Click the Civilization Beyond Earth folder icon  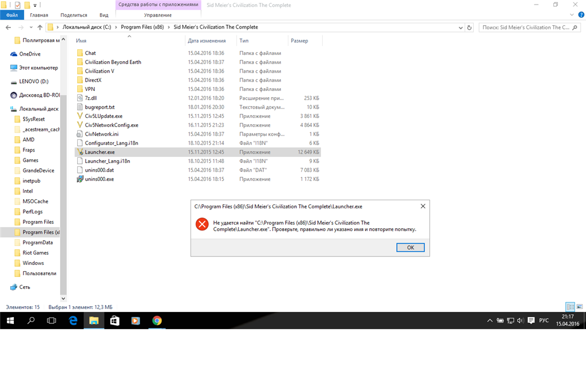tap(80, 62)
